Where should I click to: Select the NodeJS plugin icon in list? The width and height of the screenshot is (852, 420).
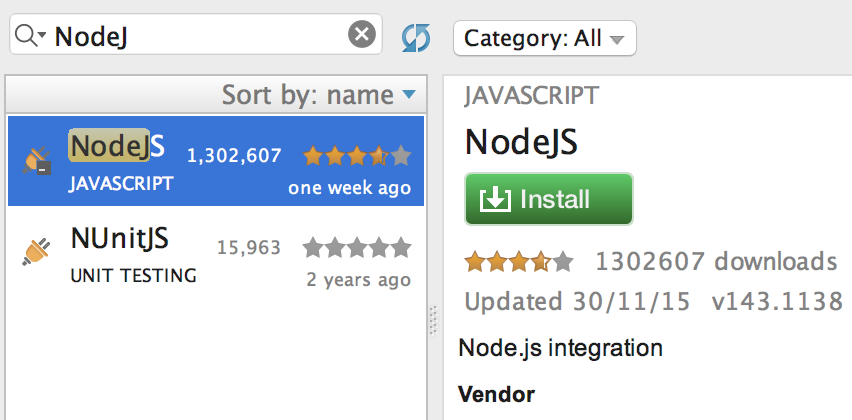[x=37, y=161]
